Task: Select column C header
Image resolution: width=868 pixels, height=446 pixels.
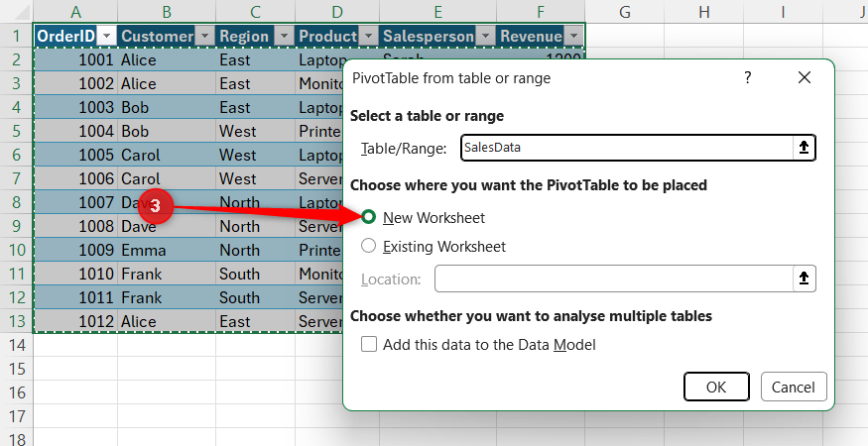Action: (255, 11)
